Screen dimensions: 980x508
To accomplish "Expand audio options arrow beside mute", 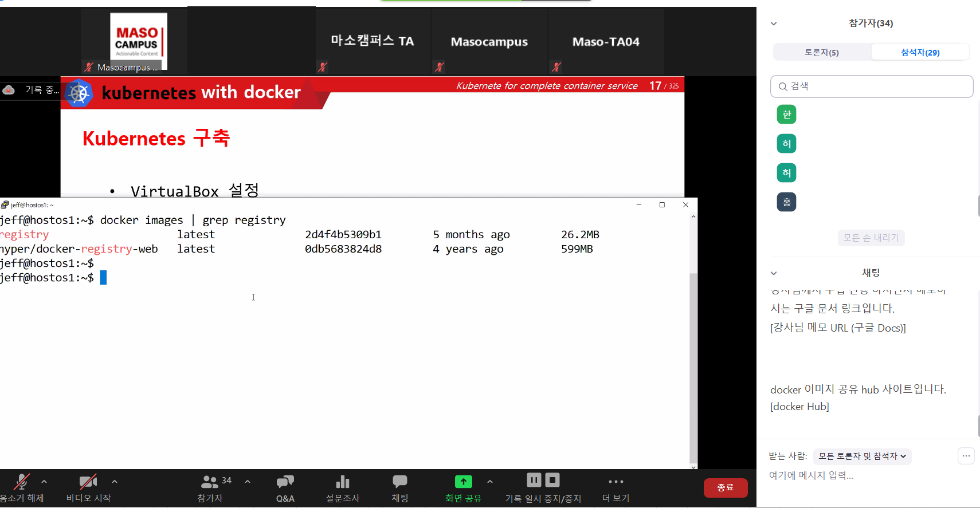I will click(x=44, y=482).
